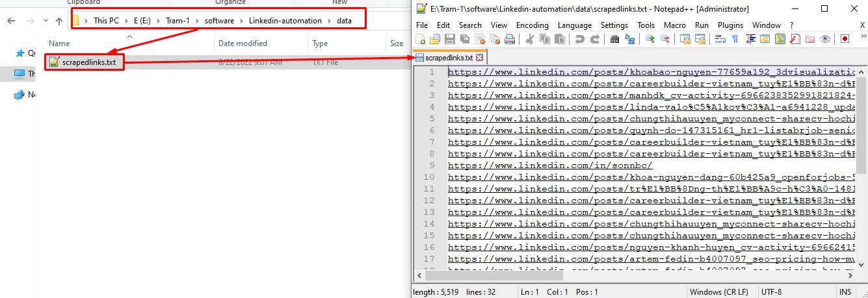Open Folder as Workspace icon
868x298 pixels.
(810, 39)
